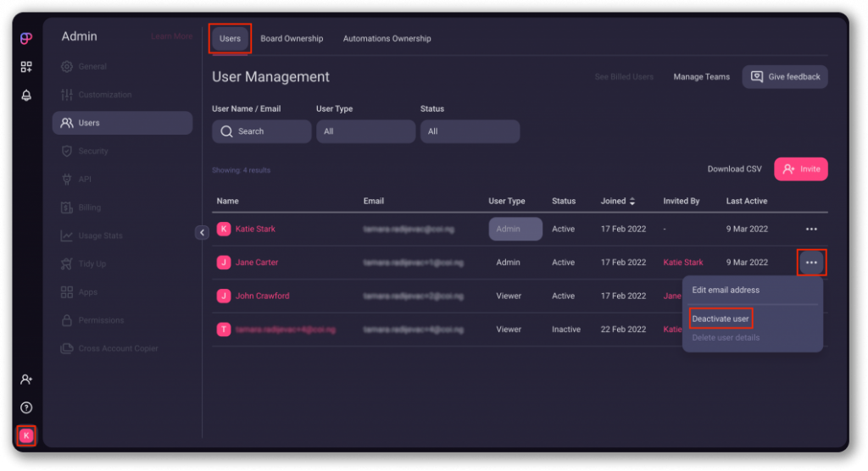Viewport: 868px width, 471px height.
Task: Sort the table by Joined column
Action: pyautogui.click(x=619, y=201)
